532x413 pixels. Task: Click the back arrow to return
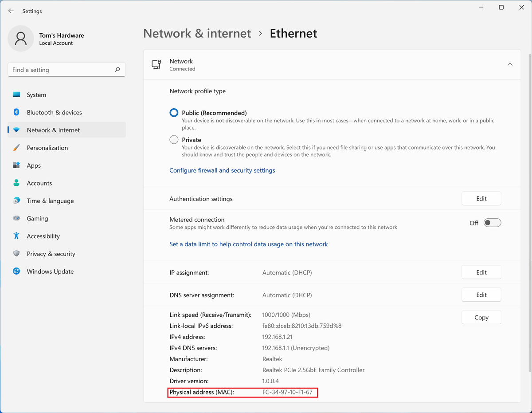pyautogui.click(x=11, y=11)
